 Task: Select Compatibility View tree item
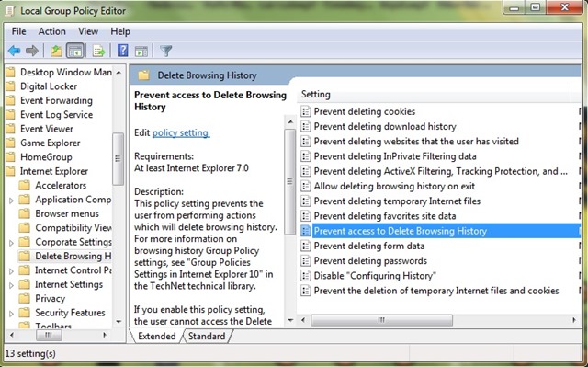[x=73, y=228]
